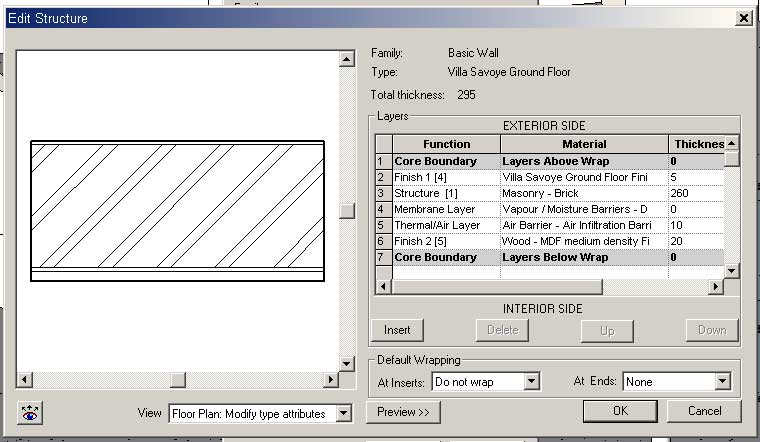Click Villa Savoye Ground Floor Fini material
Screen dimensions: 760x442
point(584,177)
